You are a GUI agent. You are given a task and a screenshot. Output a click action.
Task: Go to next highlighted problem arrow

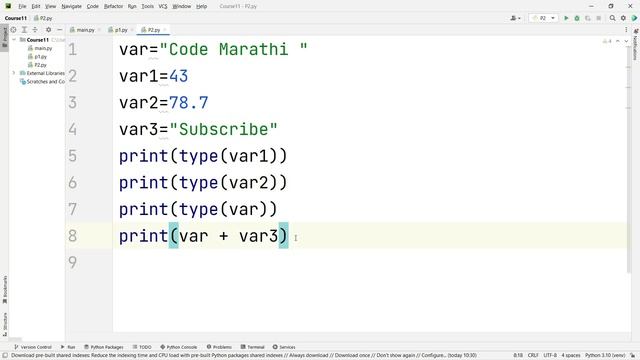coord(626,41)
